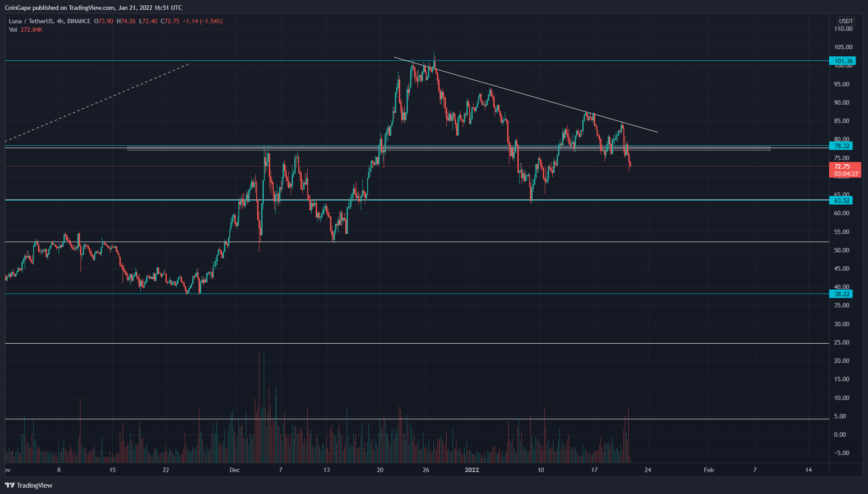This screenshot has height=494, width=868.
Task: Click the Feb label on time axis
Action: (708, 470)
